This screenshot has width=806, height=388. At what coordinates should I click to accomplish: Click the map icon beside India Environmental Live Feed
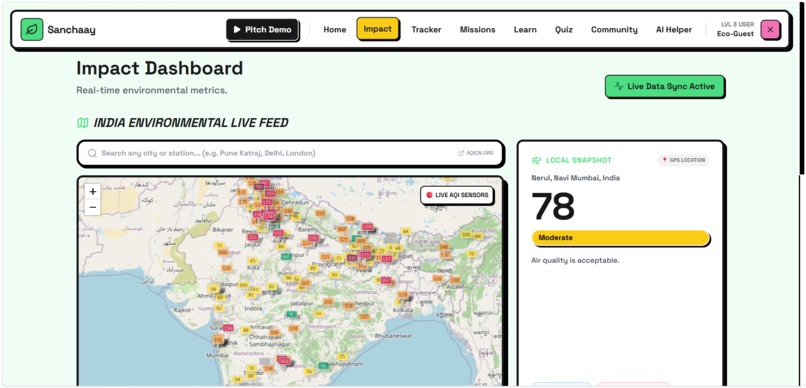83,123
